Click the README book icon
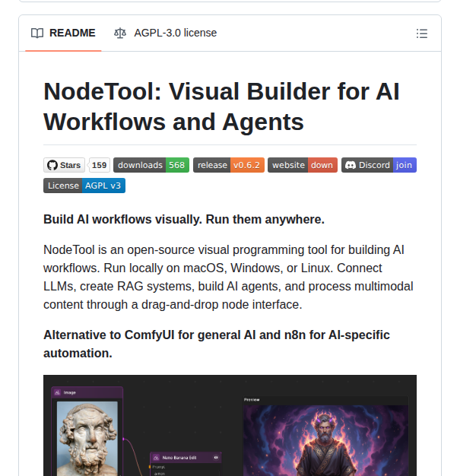This screenshot has width=476, height=476. coord(37,33)
